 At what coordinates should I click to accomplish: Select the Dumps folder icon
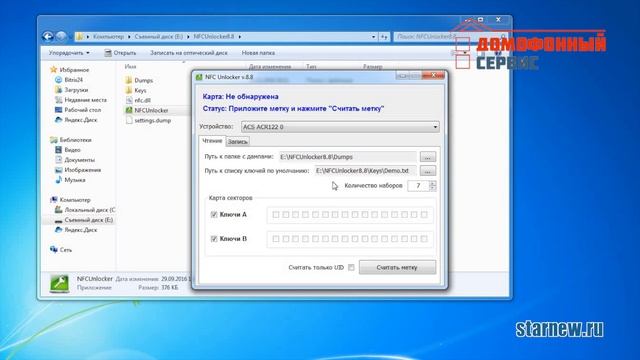129,80
